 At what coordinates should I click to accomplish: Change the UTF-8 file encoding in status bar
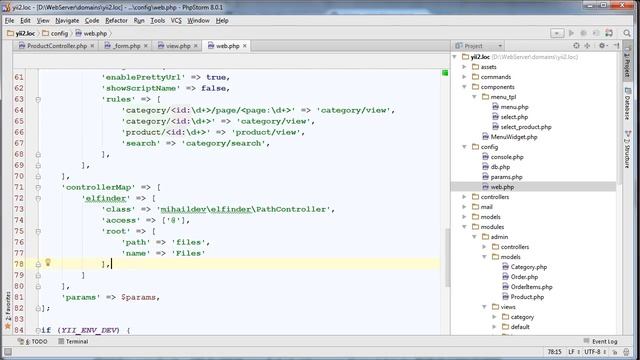click(594, 352)
